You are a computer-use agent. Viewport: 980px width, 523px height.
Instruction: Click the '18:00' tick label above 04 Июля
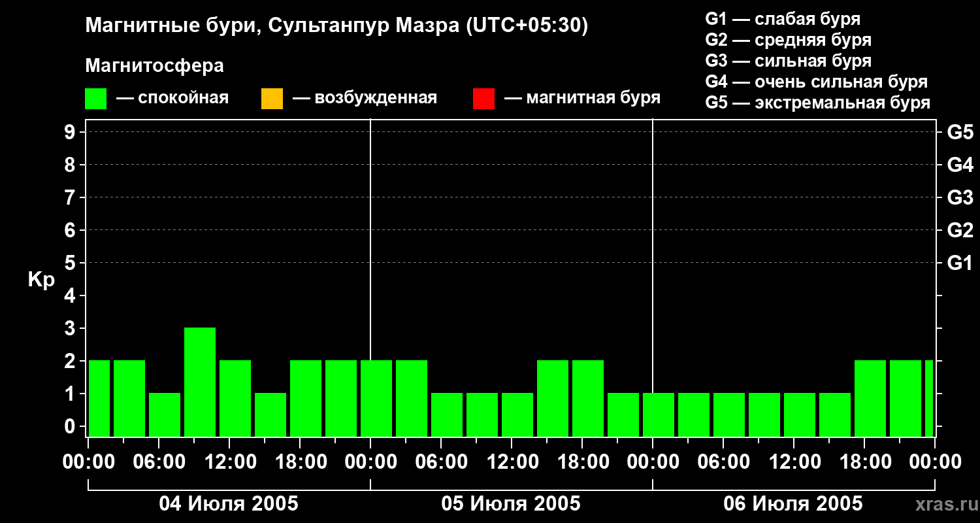(x=301, y=462)
